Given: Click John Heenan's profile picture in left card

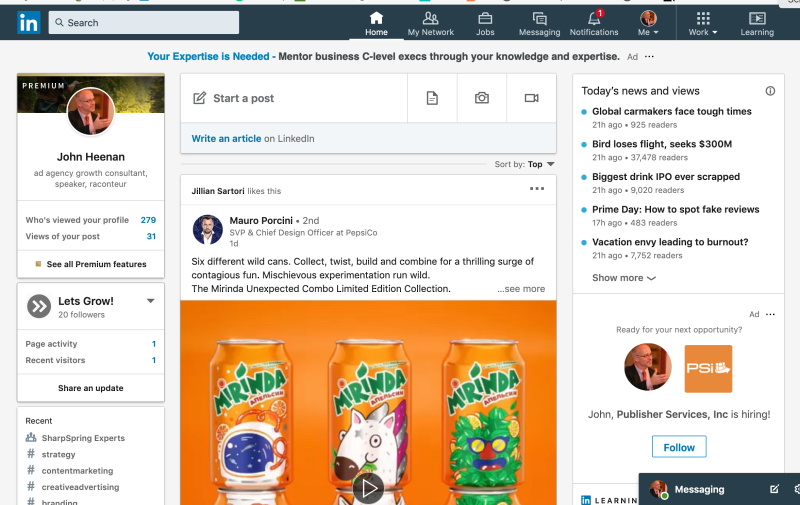Looking at the screenshot, I should tap(91, 112).
